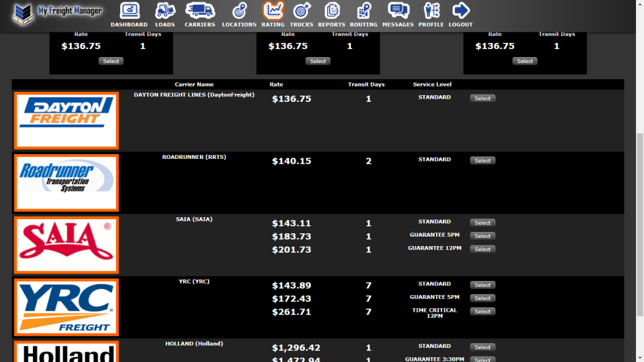This screenshot has height=362, width=644.
Task: Click the $1,296.42 Holland rate value
Action: click(296, 348)
